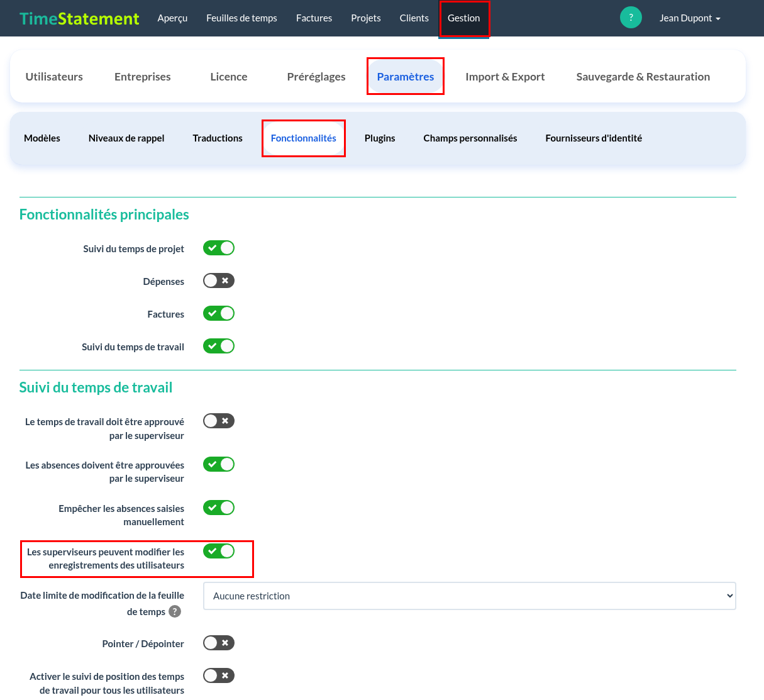The height and width of the screenshot is (700, 764).
Task: Enable supervisor approval of work time toggle
Action: coord(219,421)
